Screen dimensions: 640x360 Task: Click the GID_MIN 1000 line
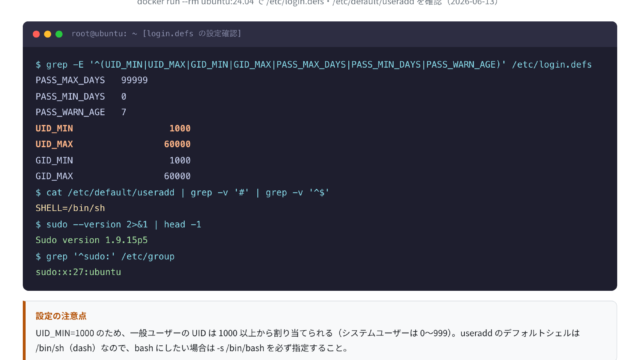[x=113, y=160]
